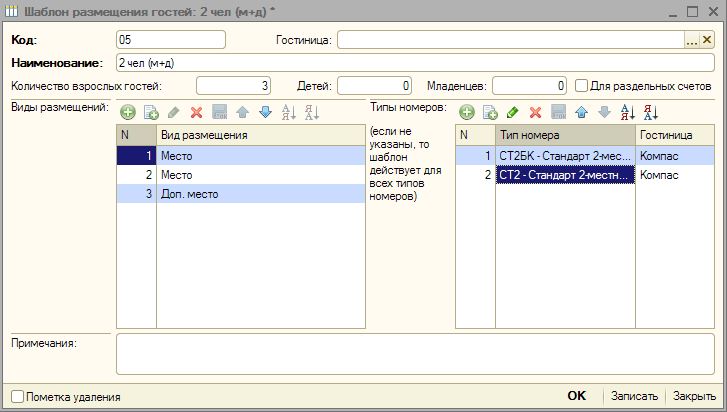Copy row in Типы номеров toolbar

490,112
